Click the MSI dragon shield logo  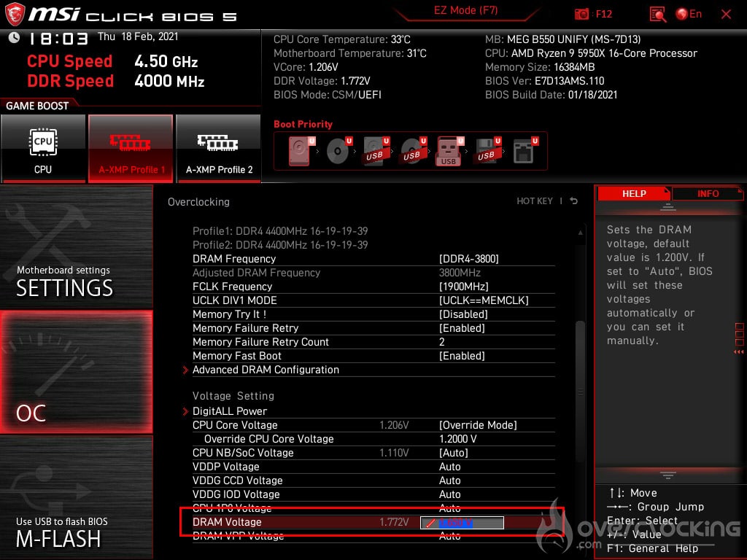(15, 14)
